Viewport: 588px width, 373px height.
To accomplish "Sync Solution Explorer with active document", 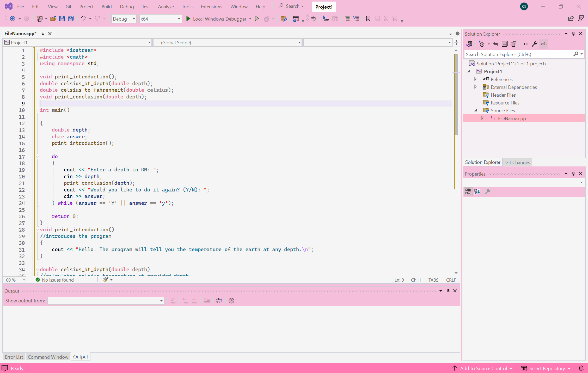I will pos(496,44).
